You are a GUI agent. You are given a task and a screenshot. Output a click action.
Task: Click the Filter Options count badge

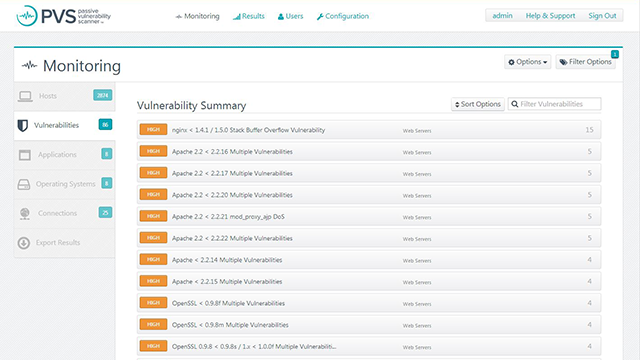coord(615,54)
